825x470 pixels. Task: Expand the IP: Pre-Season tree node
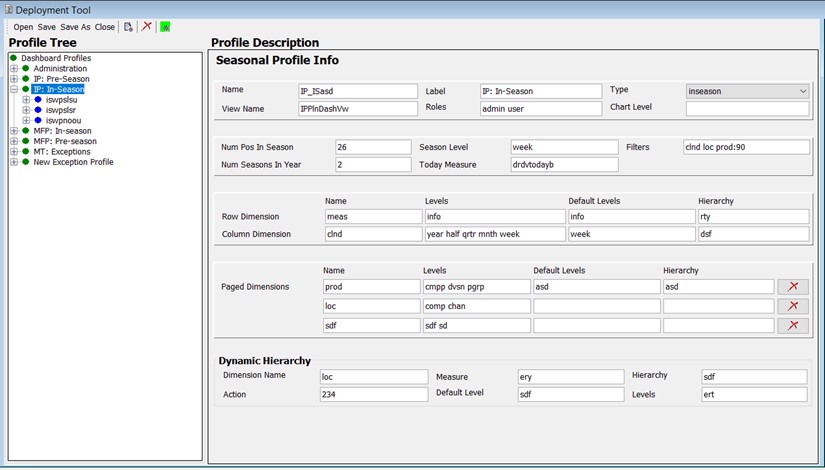[14, 79]
